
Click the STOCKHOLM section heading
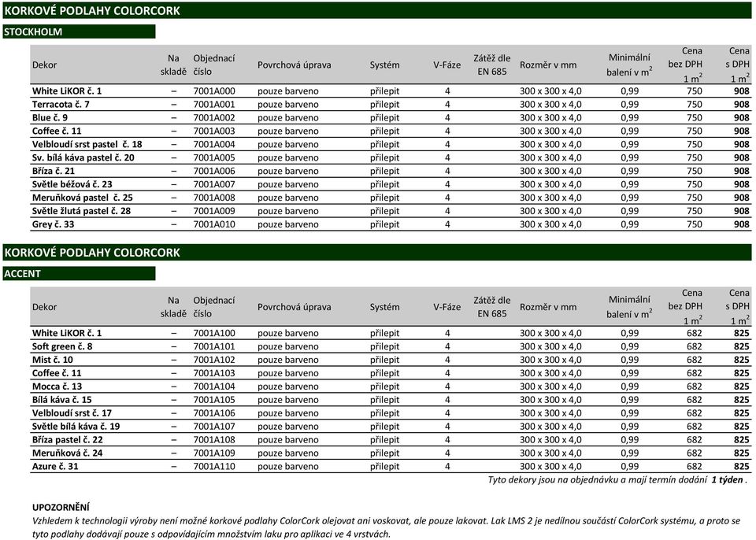click(x=79, y=31)
